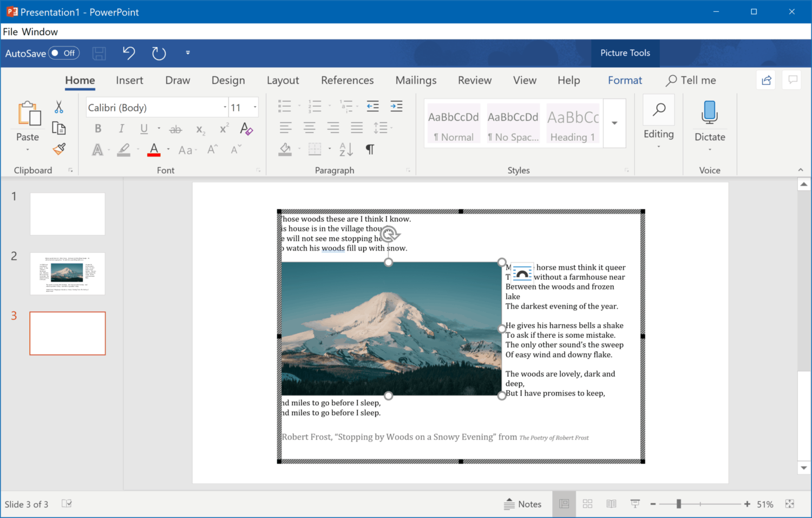This screenshot has width=812, height=518.
Task: Switch to the Draw tab
Action: coord(178,80)
